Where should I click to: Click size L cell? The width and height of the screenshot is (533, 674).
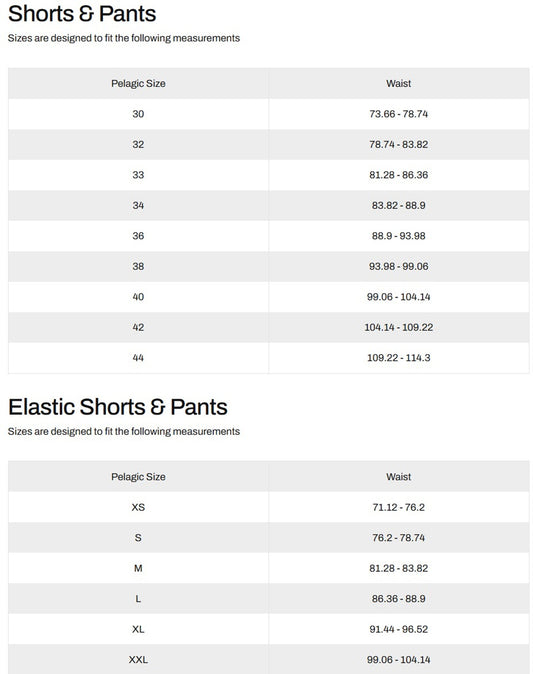138,599
